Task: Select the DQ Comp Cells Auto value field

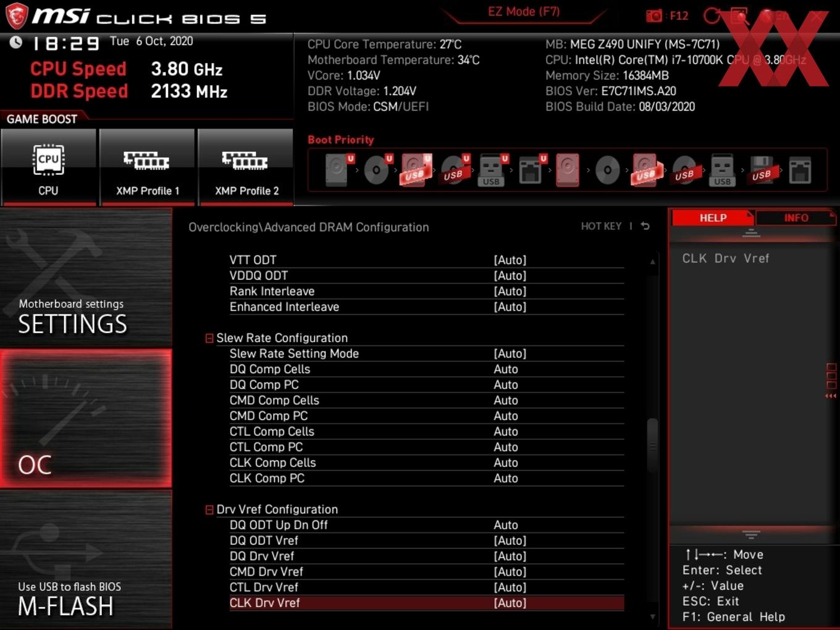Action: coord(506,369)
